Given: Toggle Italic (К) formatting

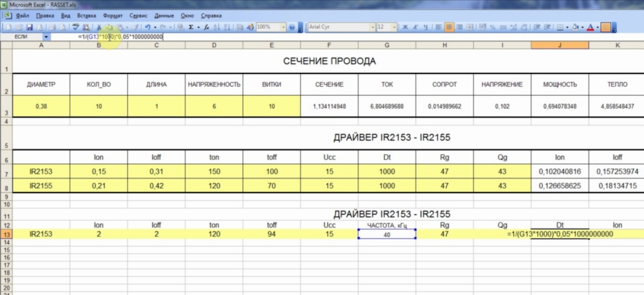Looking at the screenshot, I should (415, 27).
